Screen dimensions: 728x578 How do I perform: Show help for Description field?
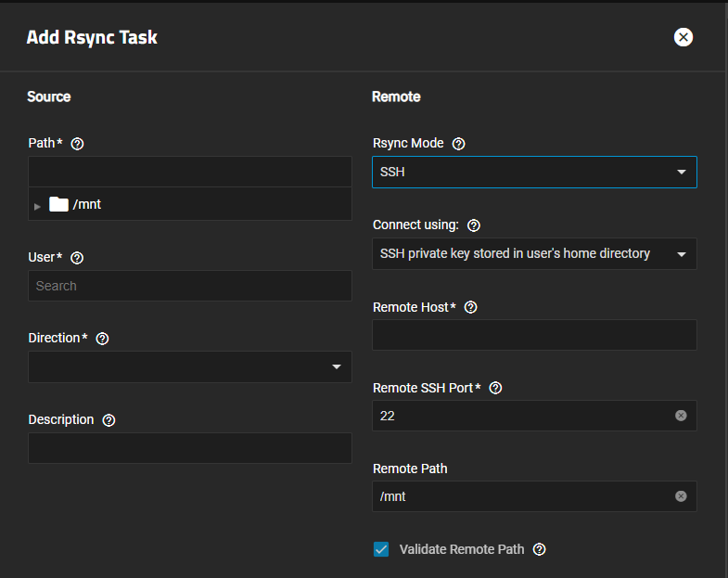tap(109, 420)
